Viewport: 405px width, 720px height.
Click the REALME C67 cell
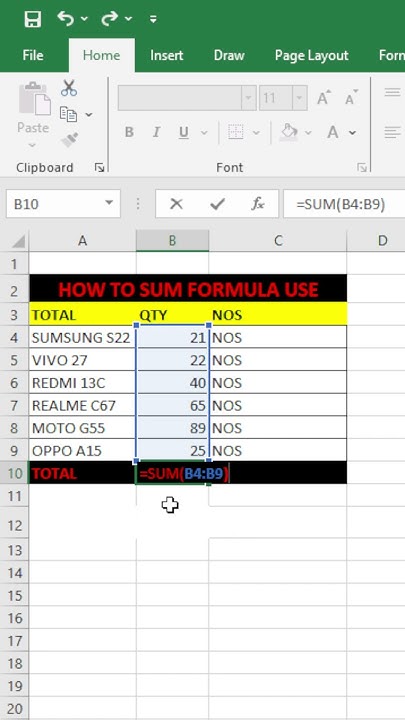[x=83, y=405]
